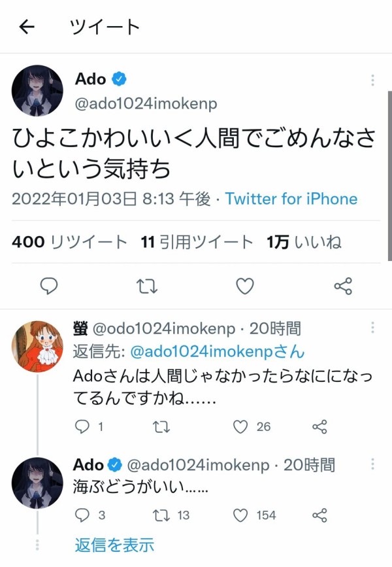
Task: Share Ado's main tweet
Action: click(343, 286)
